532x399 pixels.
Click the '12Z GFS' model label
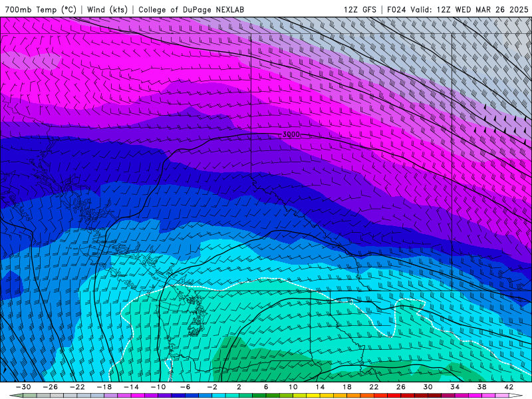[360, 9]
